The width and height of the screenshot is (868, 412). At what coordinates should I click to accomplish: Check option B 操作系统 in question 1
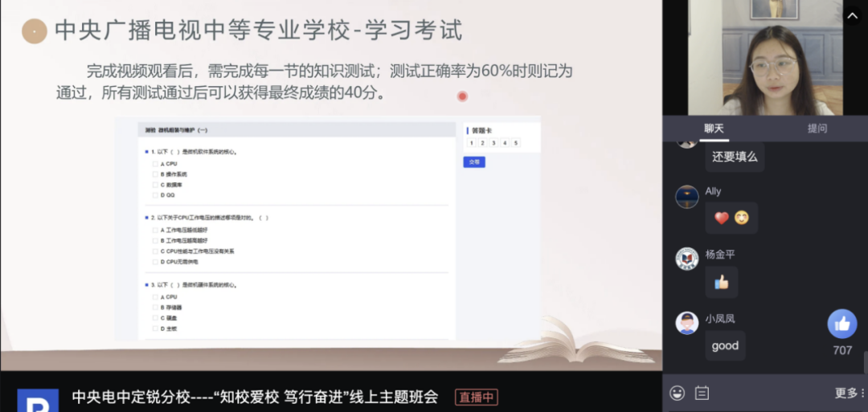pos(156,175)
